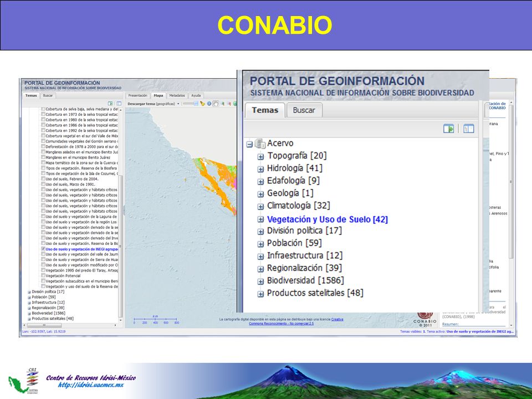Click 'Población [59]' label in enlarged panel
The image size is (532, 399).
[x=294, y=243]
